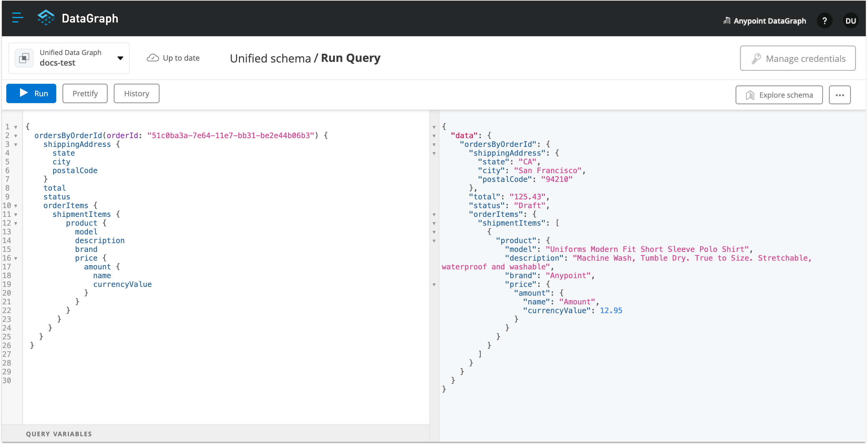Open the help question mark icon

pyautogui.click(x=825, y=21)
